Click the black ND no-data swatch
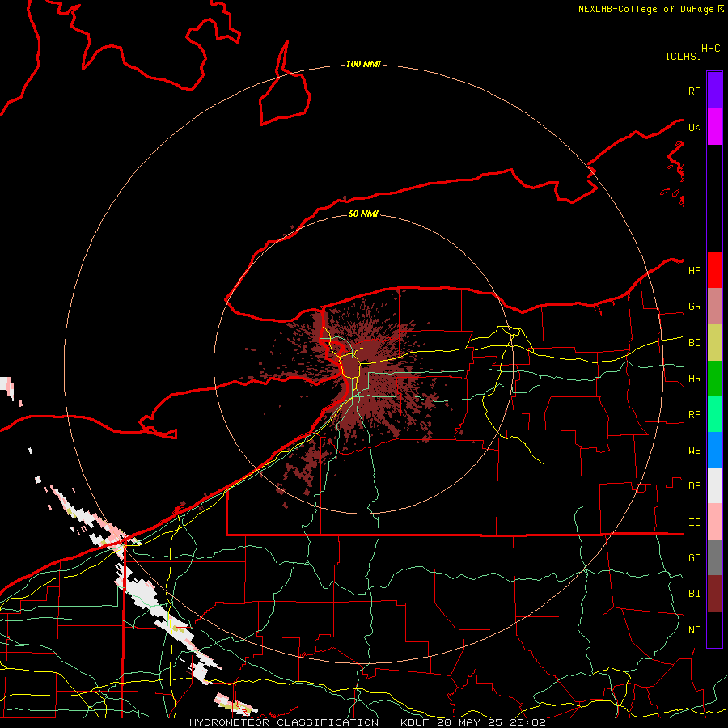 [714, 629]
